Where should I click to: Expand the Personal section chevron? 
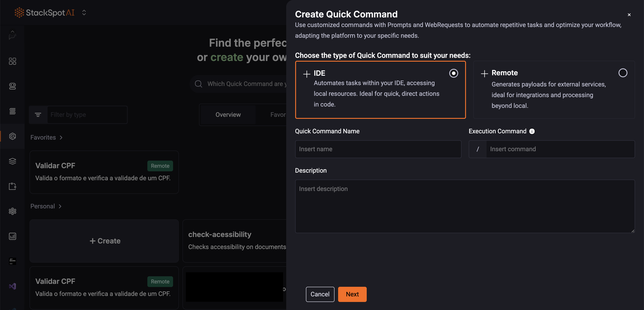coord(60,206)
